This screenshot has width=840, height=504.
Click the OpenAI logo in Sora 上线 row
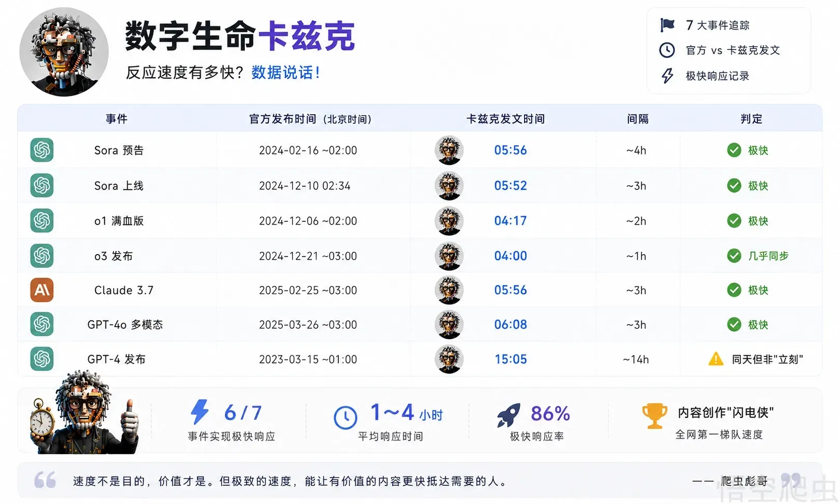click(x=42, y=185)
